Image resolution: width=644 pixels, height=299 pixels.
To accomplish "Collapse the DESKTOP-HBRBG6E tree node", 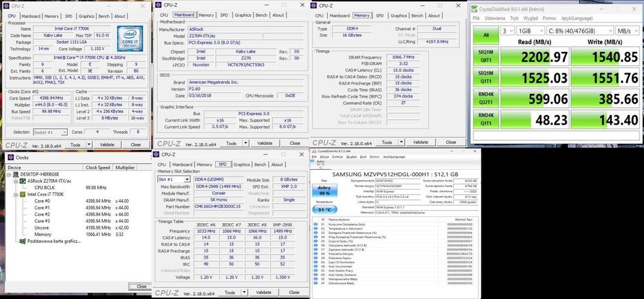I will pyautogui.click(x=10, y=174).
